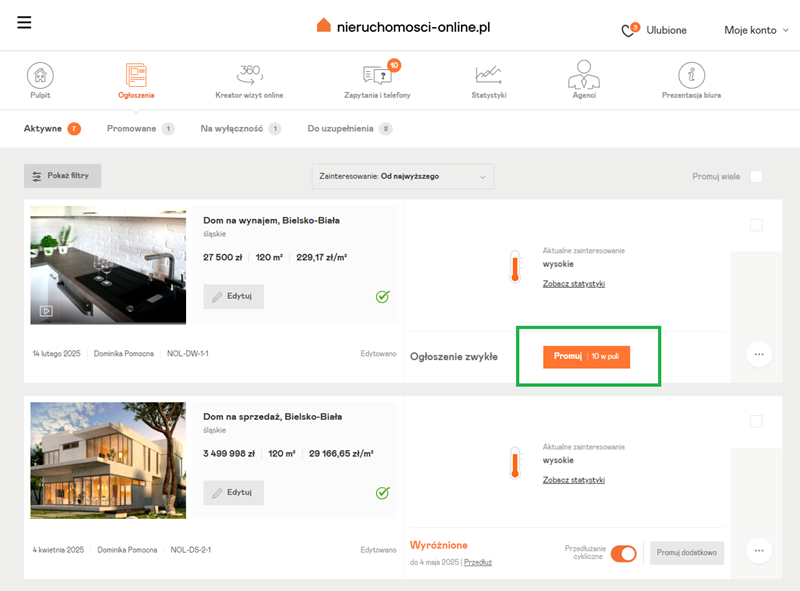Expand the Moje konto dropdown

pos(756,30)
